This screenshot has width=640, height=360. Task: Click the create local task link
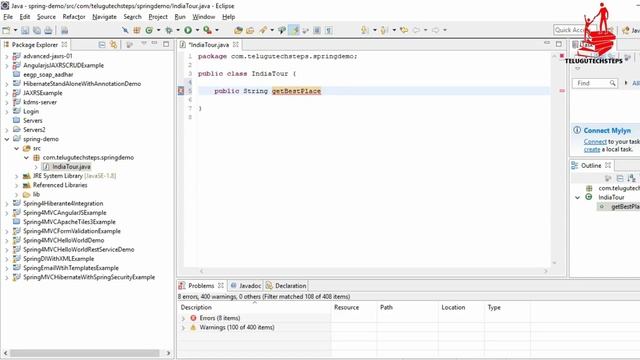click(x=592, y=149)
